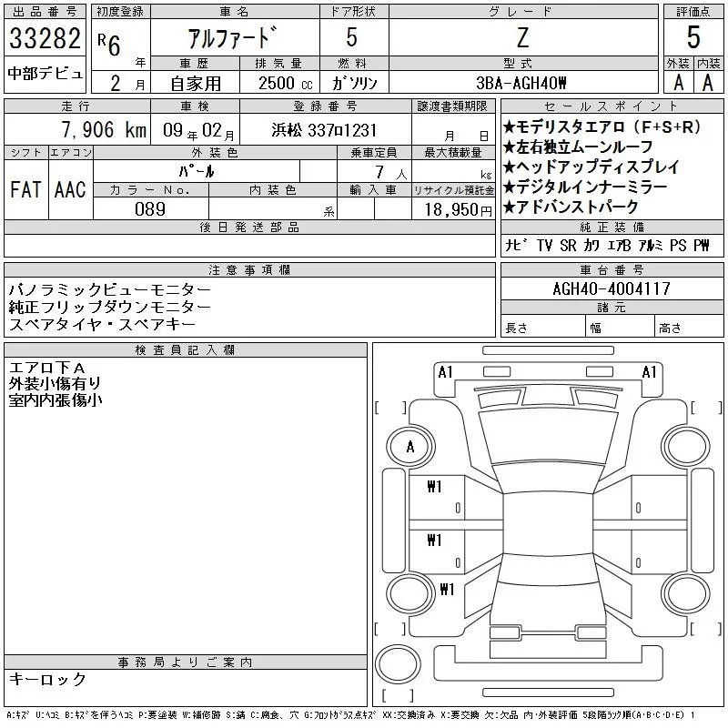Click the 注意事項欄 section header
Viewport: 728px width, 728px height.
(x=249, y=269)
